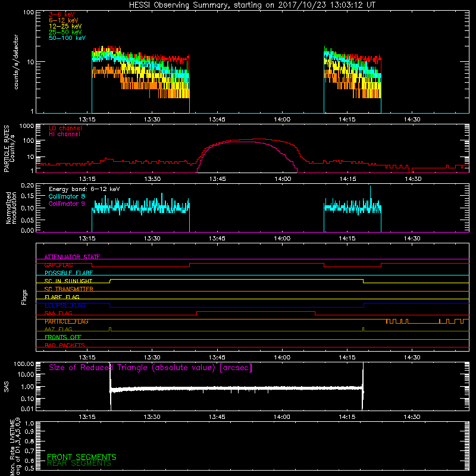Select the green '25-50 keV' legend entry
This screenshot has height=476, width=476.
pos(65,32)
